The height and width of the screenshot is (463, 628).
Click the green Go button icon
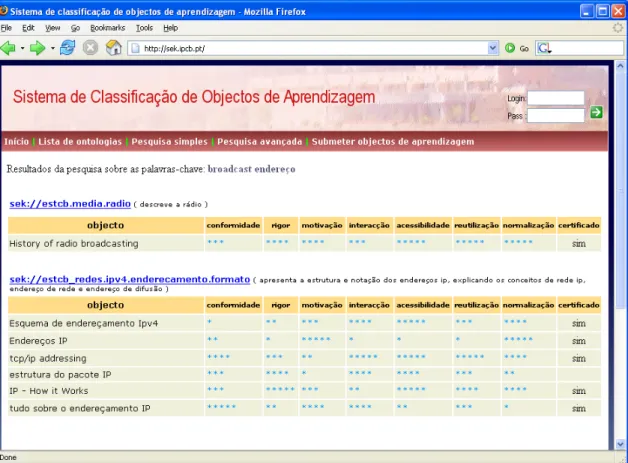click(510, 48)
